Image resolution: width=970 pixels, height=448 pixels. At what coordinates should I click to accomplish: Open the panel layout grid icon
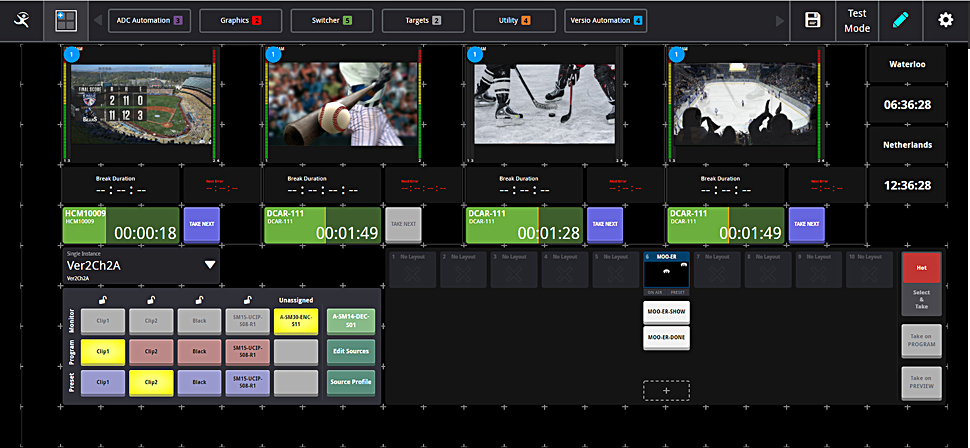[x=66, y=20]
